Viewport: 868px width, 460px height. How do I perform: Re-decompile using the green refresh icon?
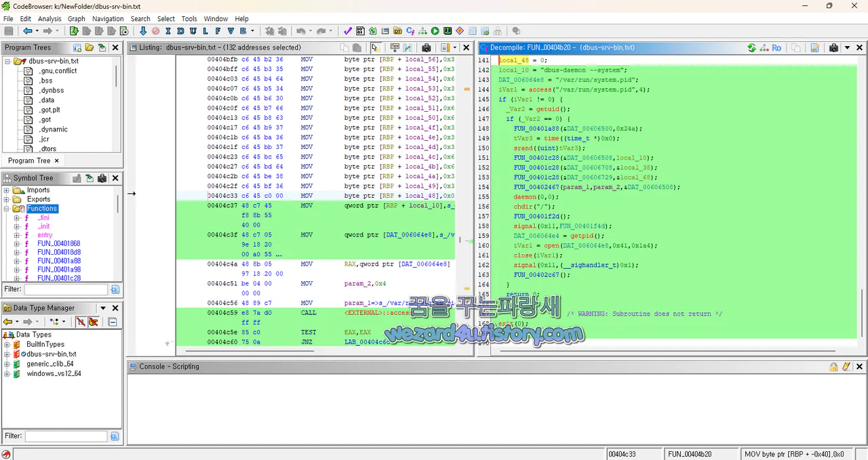pos(751,48)
